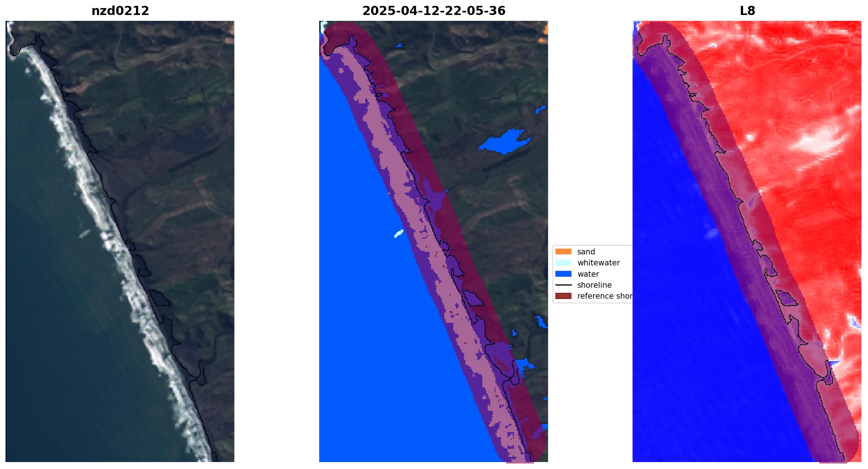Viewport: 868px width, 469px height.
Task: Click the black shoreline legend line
Action: tap(563, 285)
